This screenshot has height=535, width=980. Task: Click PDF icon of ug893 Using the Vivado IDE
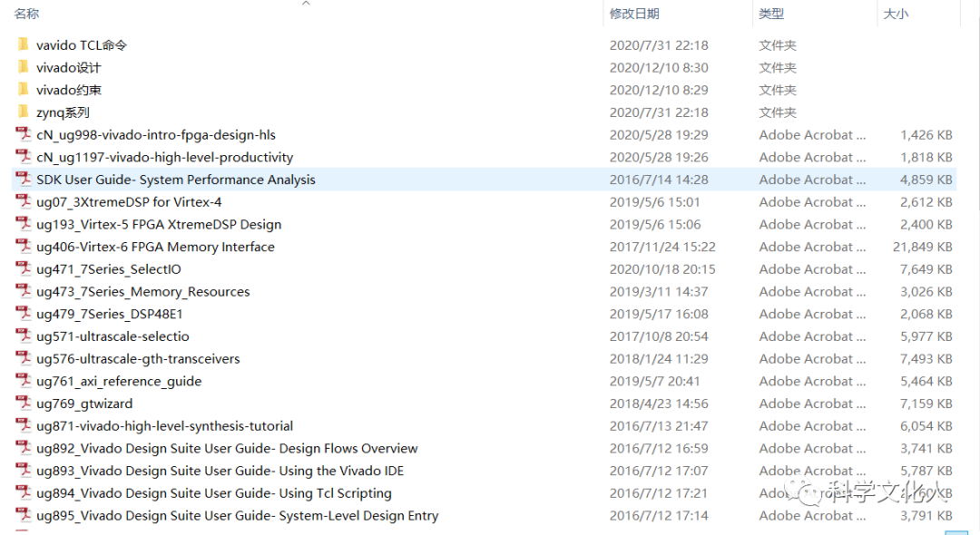(x=23, y=470)
